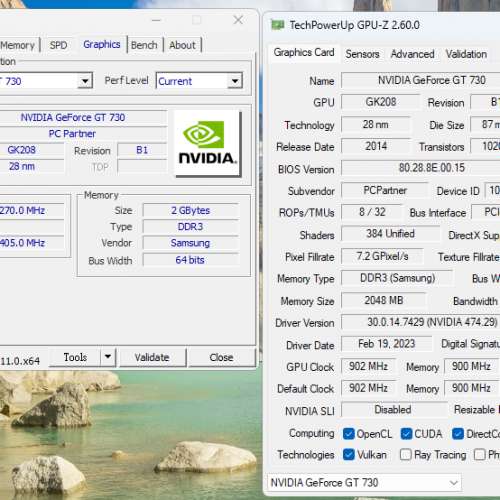This screenshot has height=500, width=500.
Task: Click the GPU-Z title bar app icon
Action: [x=277, y=25]
